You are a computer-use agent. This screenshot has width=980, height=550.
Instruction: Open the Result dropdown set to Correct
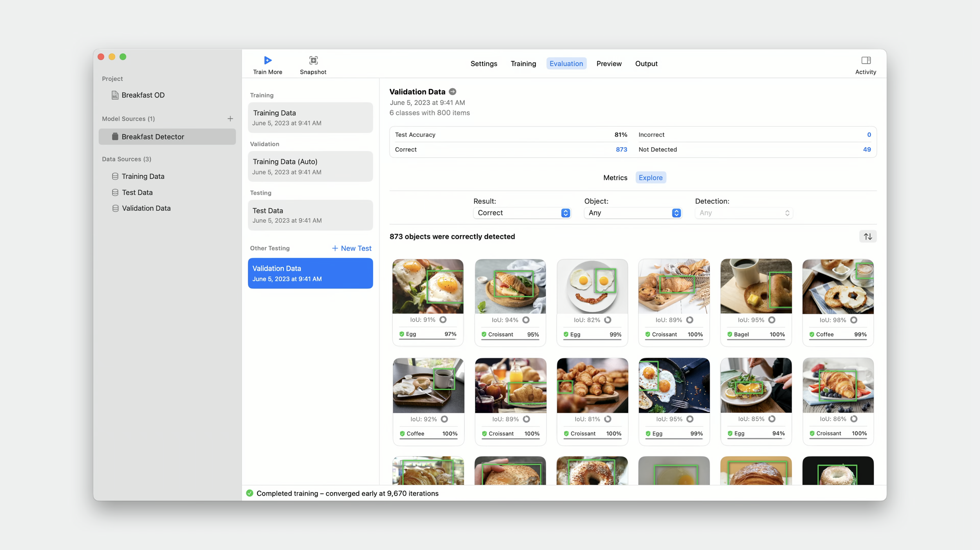[522, 213]
